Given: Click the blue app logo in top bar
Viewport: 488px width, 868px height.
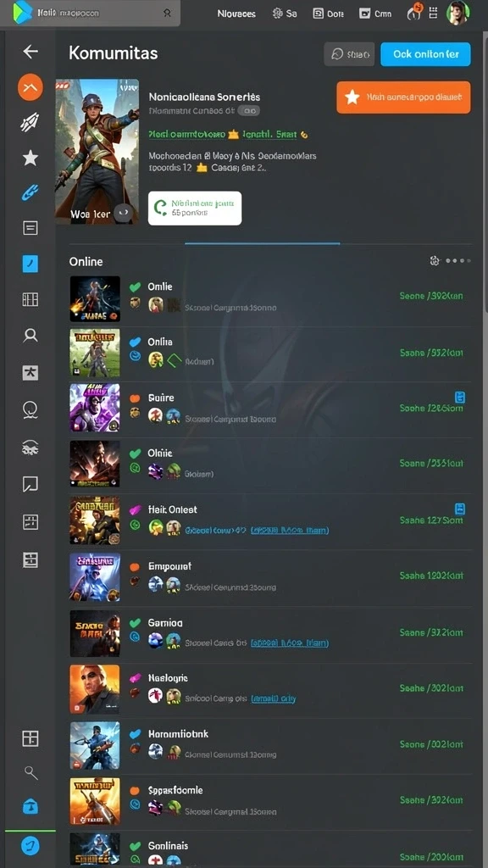Looking at the screenshot, I should [22, 12].
